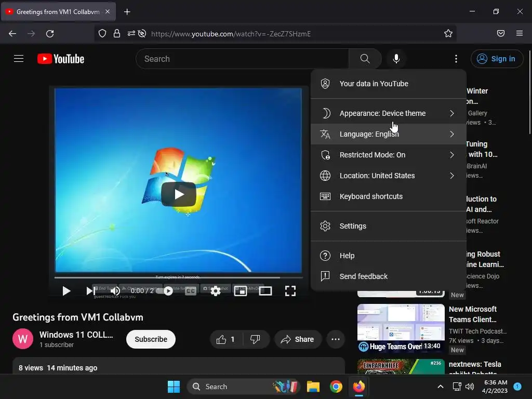This screenshot has height=399, width=532.
Task: Open the Windows 11 COLL... channel name
Action: point(76,335)
